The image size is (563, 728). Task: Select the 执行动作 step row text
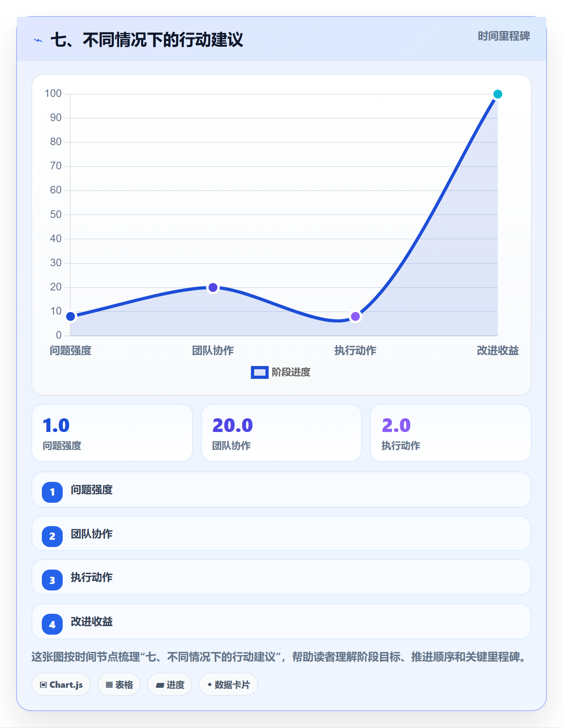[92, 578]
